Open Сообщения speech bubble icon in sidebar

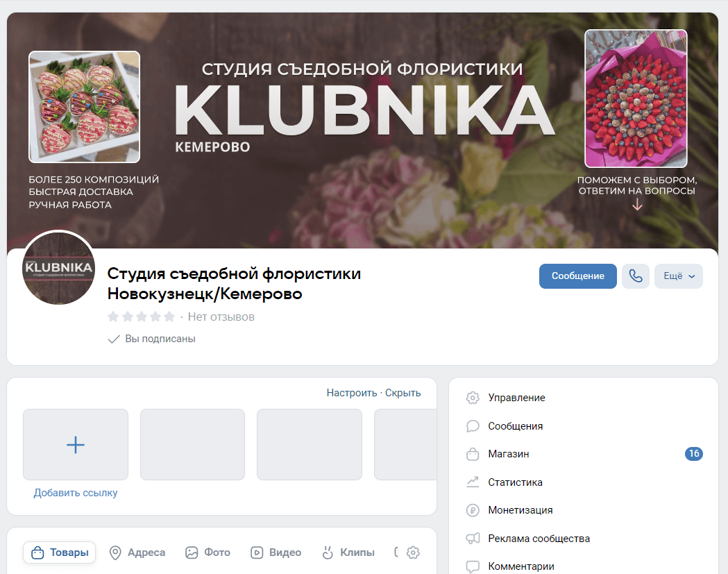pos(473,426)
